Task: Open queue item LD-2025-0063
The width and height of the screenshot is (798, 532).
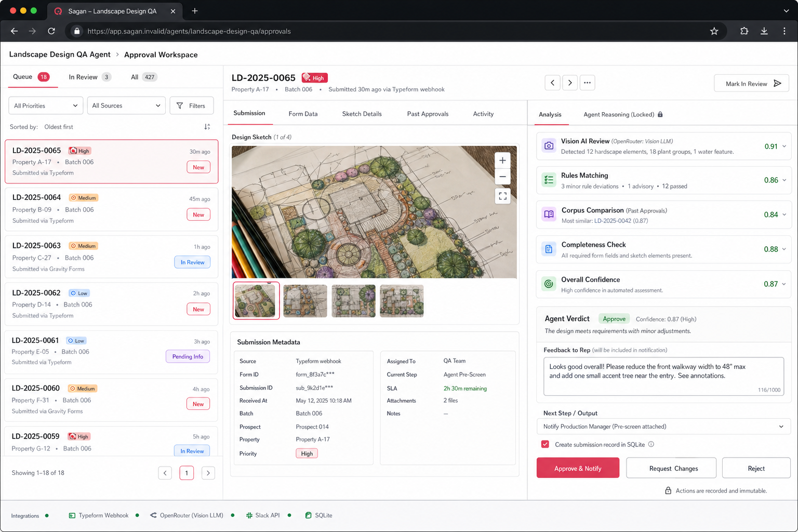Action: tap(111, 257)
